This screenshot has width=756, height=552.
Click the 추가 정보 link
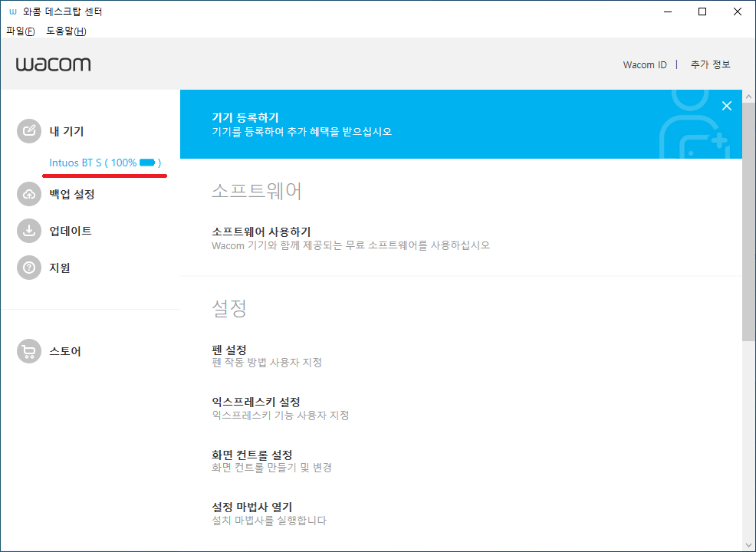point(710,64)
